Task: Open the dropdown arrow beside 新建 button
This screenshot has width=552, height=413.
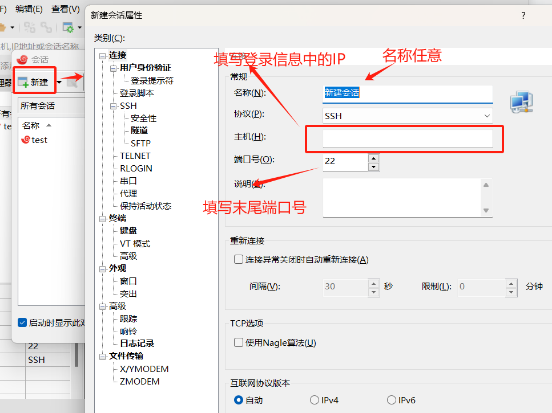Action: [59, 82]
